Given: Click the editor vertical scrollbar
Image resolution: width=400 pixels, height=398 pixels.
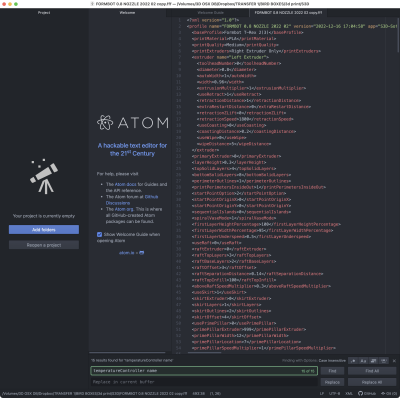Looking at the screenshot, I should click(x=398, y=35).
